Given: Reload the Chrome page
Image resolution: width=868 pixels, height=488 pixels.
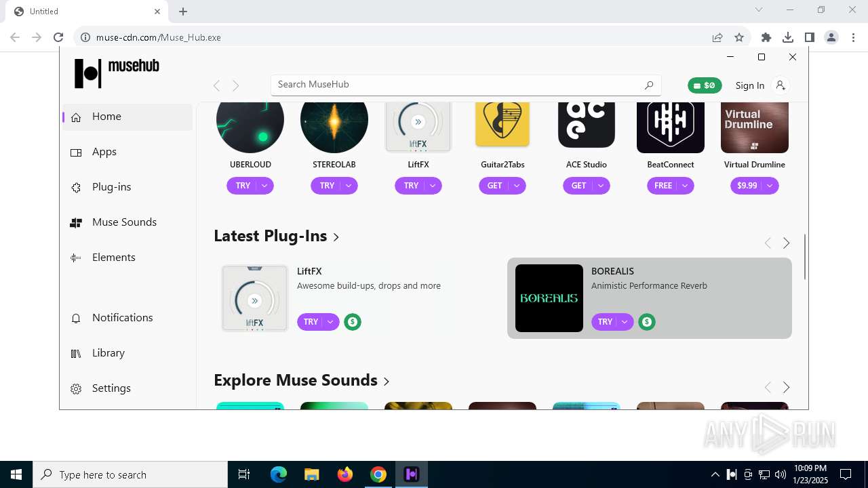Looking at the screenshot, I should click(x=58, y=37).
